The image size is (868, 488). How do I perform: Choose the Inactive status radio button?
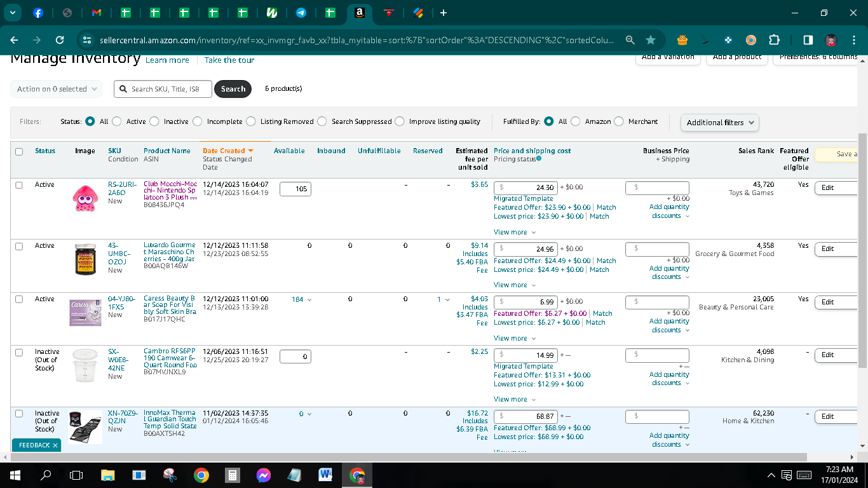click(x=155, y=121)
